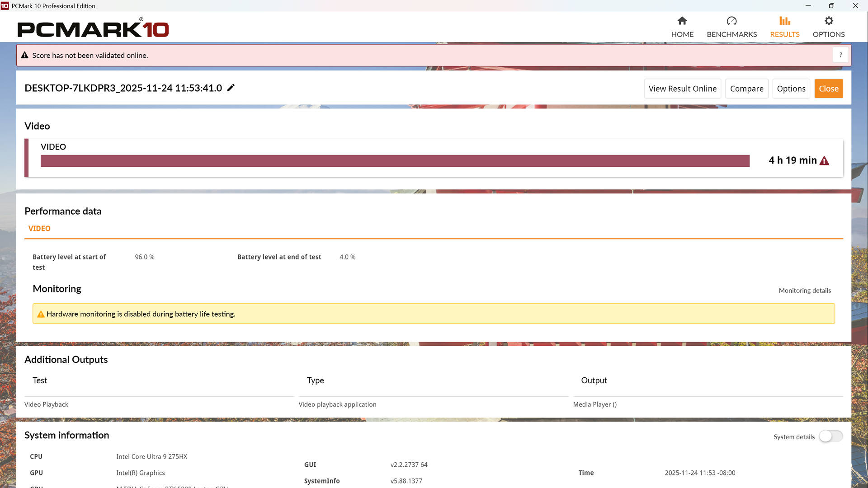
Task: Open Monitoring details link
Action: pos(805,291)
